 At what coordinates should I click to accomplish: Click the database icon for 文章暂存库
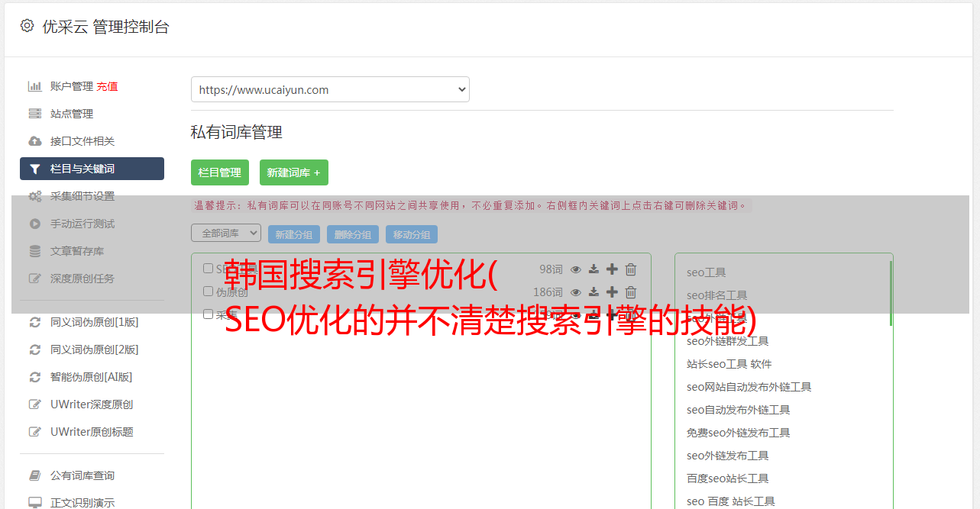[x=35, y=251]
